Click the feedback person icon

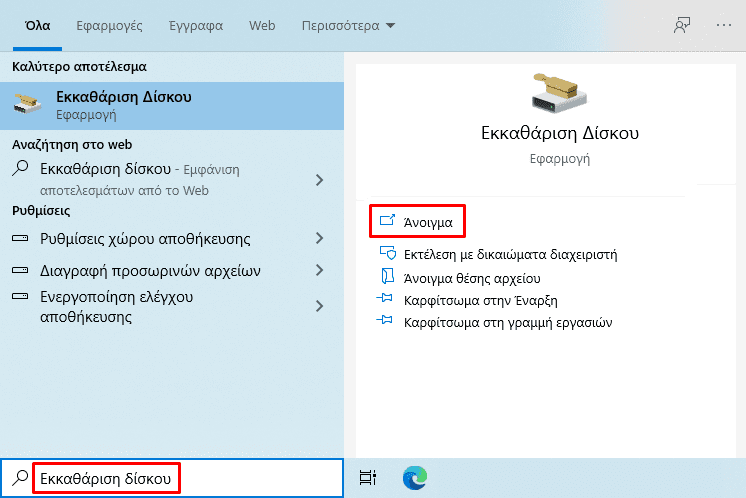coord(682,25)
